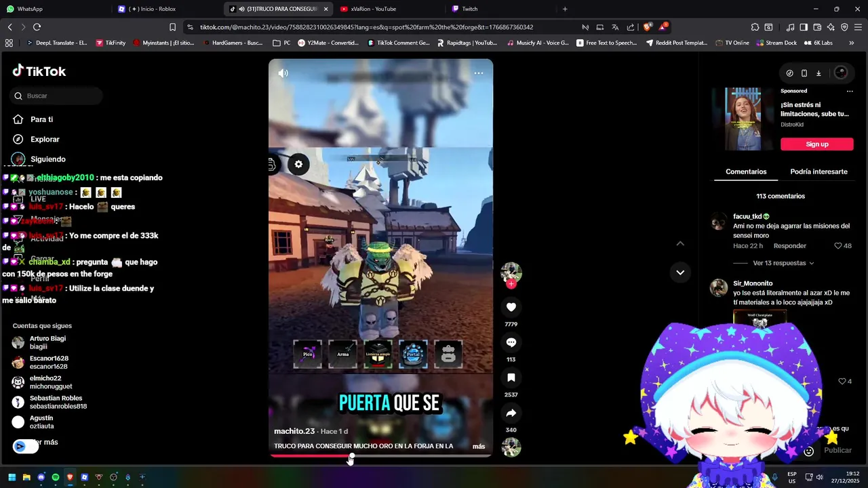
Task: Save the video with the bookmark icon
Action: click(511, 378)
